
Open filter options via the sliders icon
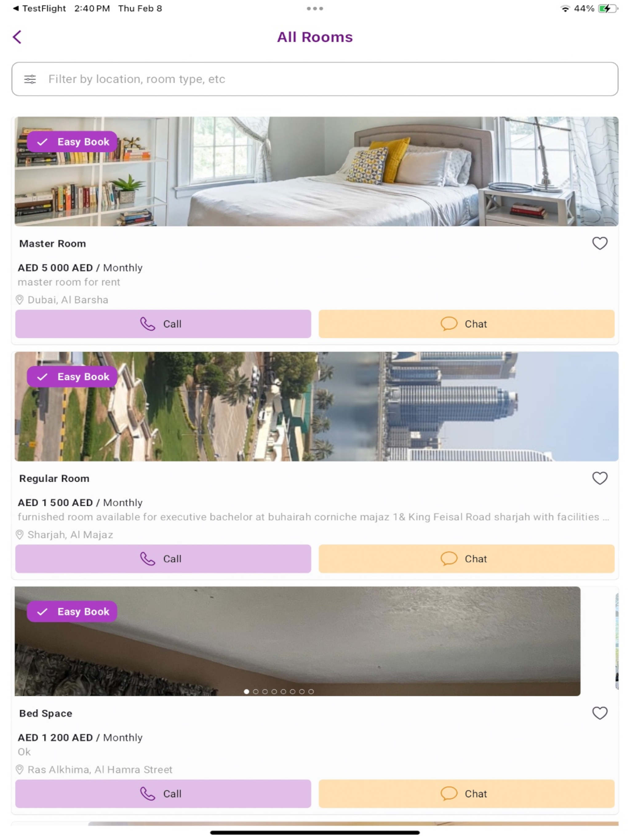(30, 79)
